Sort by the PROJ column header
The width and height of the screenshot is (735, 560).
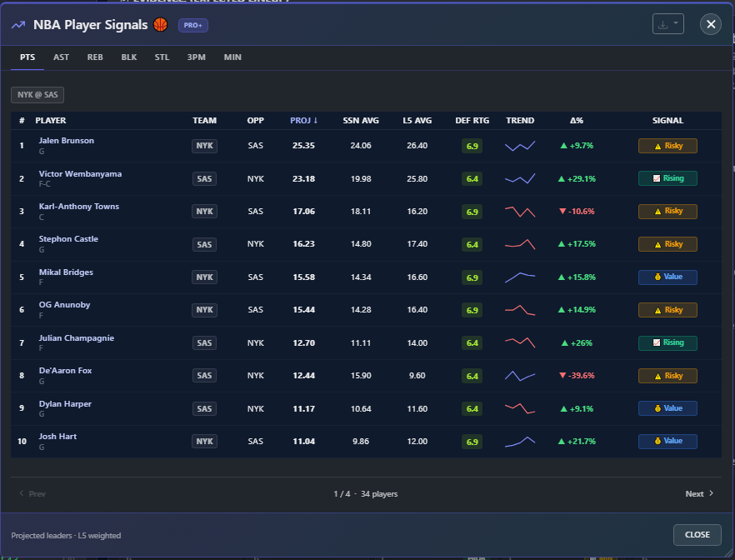point(303,121)
